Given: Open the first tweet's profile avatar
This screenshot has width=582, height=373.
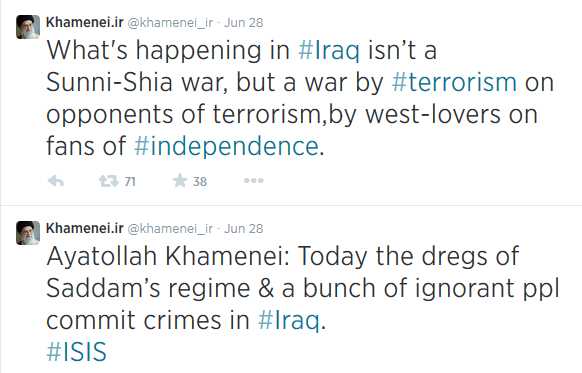Looking at the screenshot, I should pos(28,27).
